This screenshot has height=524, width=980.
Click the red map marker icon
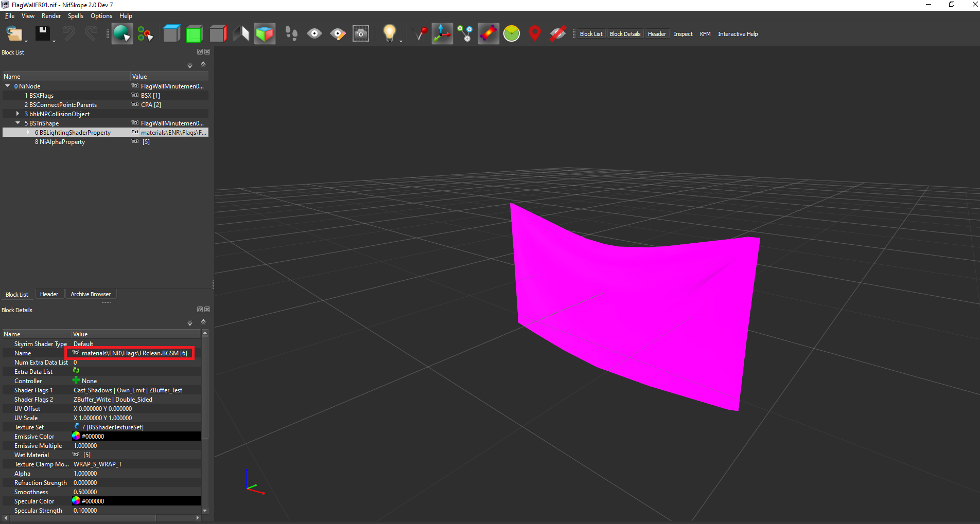tap(535, 34)
